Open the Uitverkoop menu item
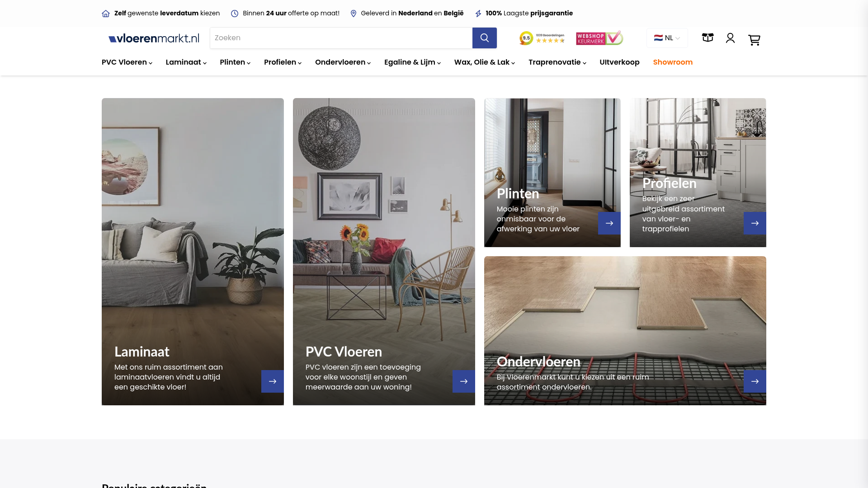 coord(619,62)
